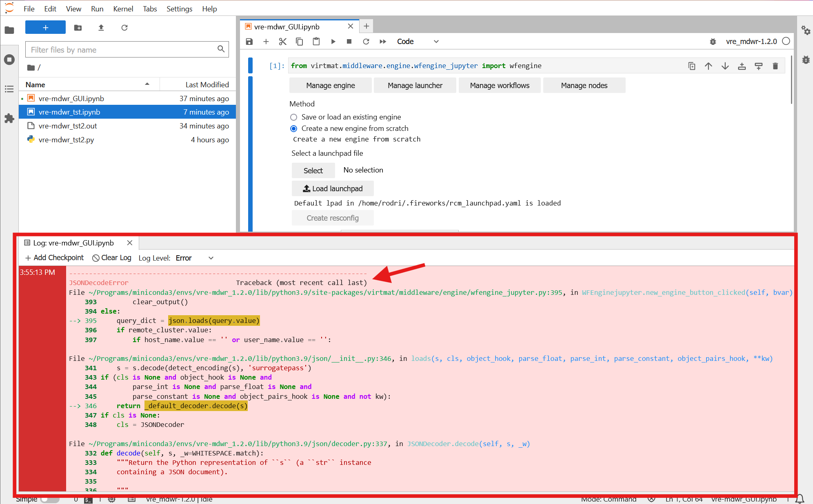813x504 pixels.
Task: Click Clear Log in the log panel
Action: (x=112, y=258)
